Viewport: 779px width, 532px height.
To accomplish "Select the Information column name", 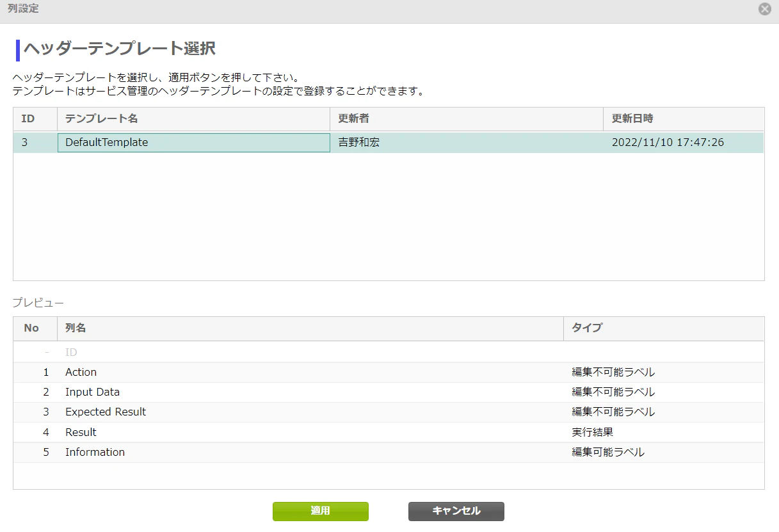I will [x=95, y=452].
